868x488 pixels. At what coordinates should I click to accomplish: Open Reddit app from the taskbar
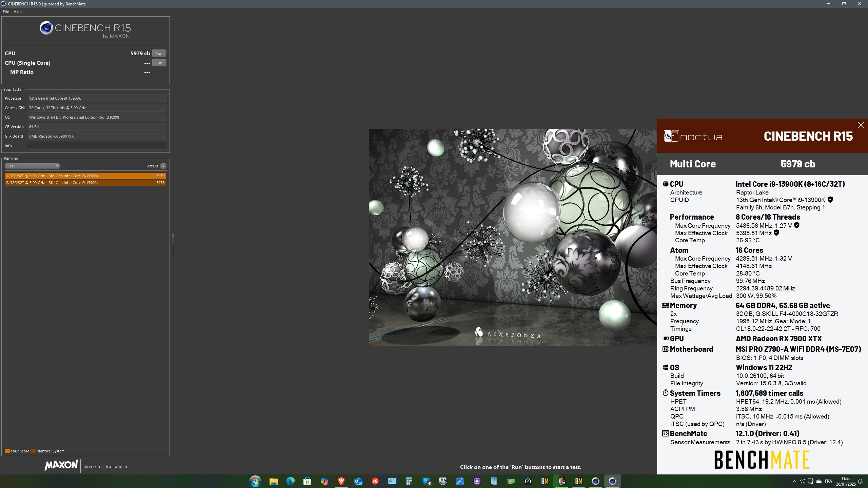tap(375, 481)
